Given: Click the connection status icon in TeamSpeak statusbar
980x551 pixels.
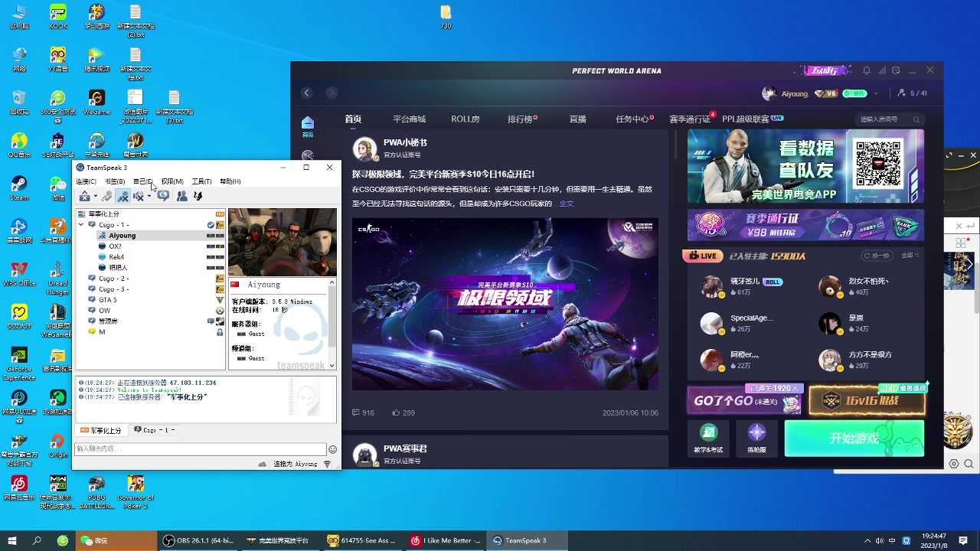Looking at the screenshot, I should coord(327,464).
